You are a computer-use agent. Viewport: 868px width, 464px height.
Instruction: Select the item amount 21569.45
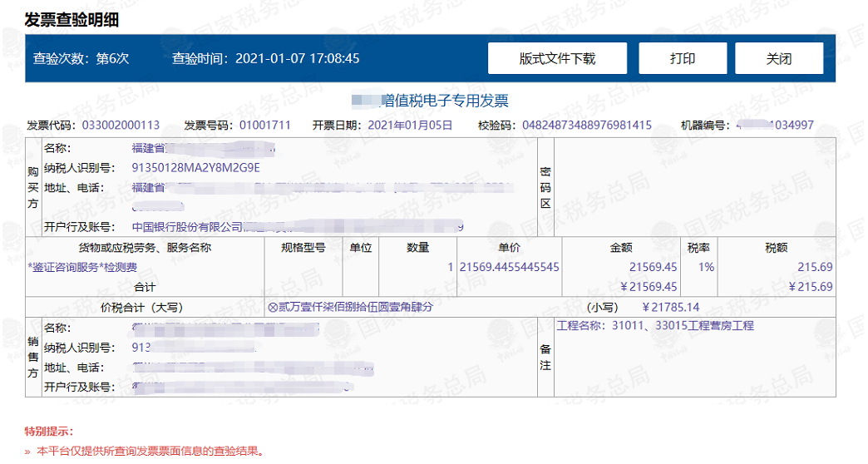pyautogui.click(x=653, y=268)
